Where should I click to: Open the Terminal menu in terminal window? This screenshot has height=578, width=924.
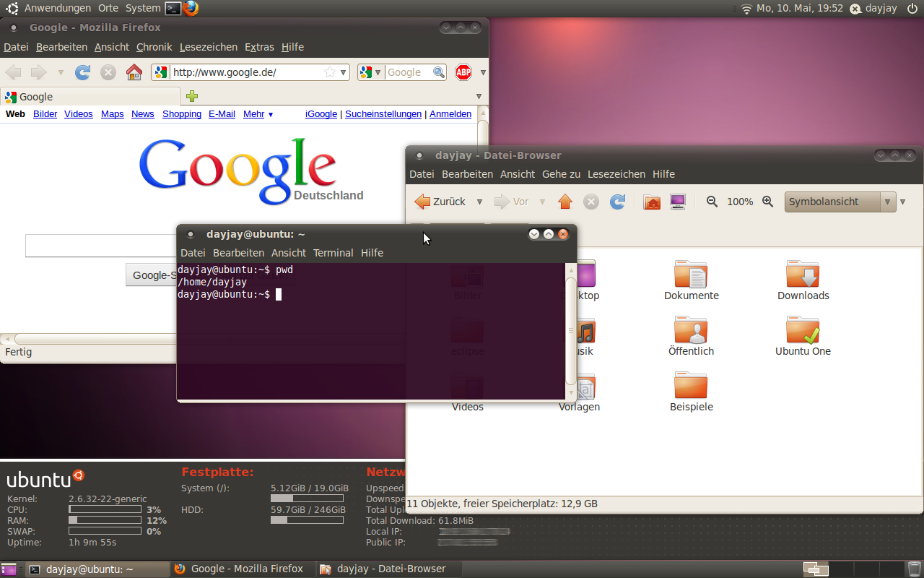click(x=334, y=253)
